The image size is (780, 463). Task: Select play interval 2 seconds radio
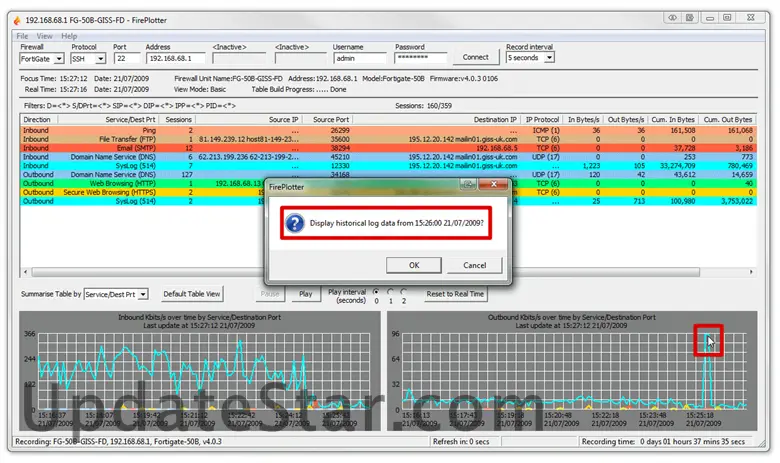coord(403,292)
